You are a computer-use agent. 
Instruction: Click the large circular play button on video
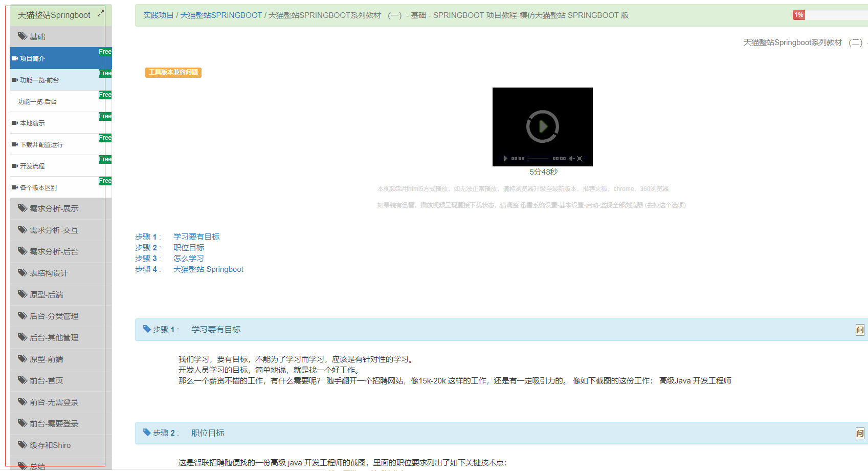coord(543,126)
